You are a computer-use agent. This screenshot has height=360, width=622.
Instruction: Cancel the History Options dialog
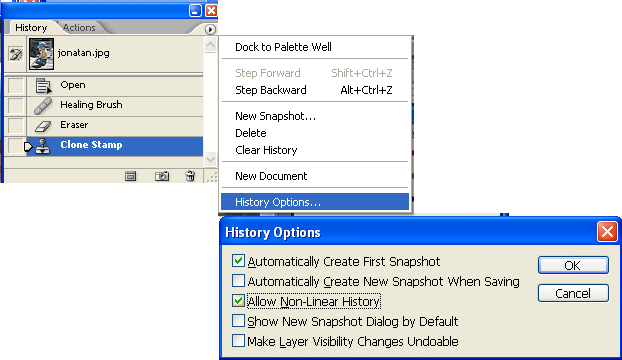(x=573, y=293)
